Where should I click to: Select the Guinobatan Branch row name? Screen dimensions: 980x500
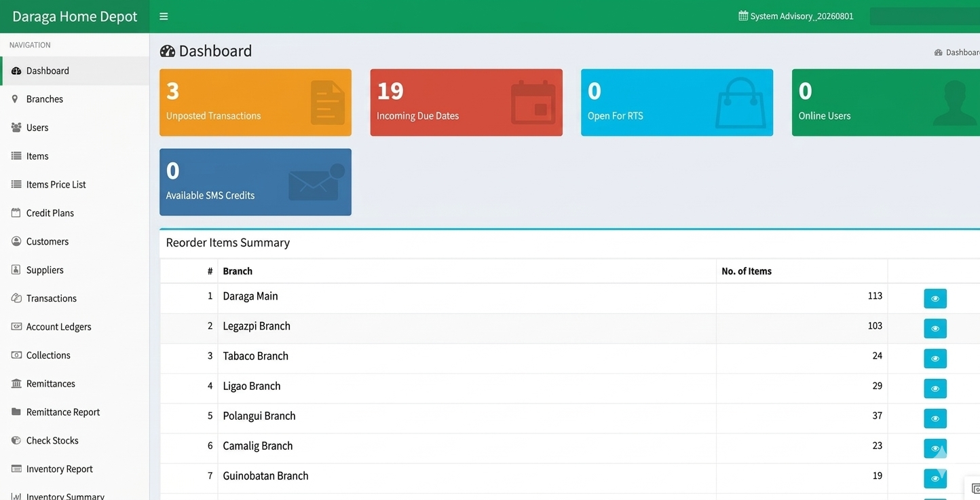click(x=265, y=476)
